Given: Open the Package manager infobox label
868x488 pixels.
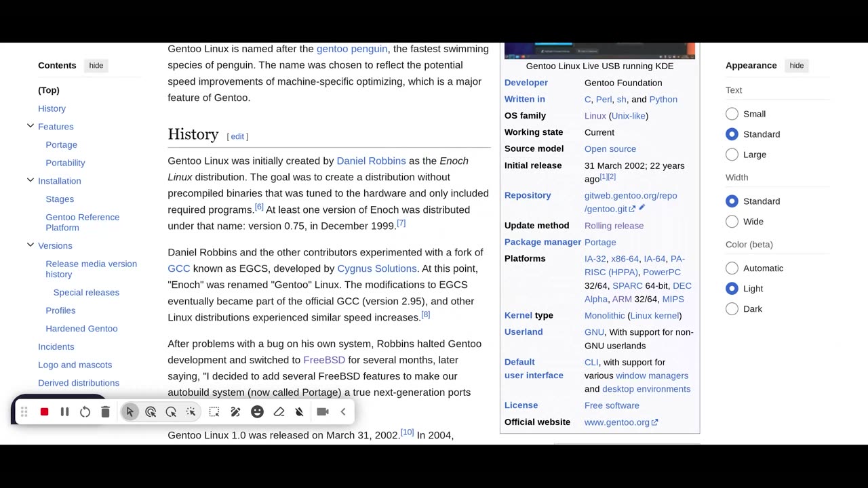Looking at the screenshot, I should (542, 242).
